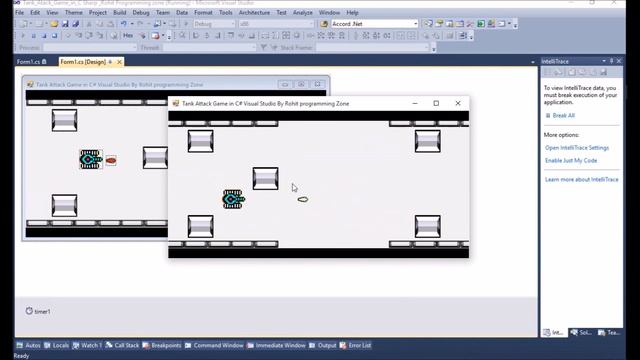The height and width of the screenshot is (360, 640).
Task: Open the Call Stack tab
Action: click(x=122, y=345)
